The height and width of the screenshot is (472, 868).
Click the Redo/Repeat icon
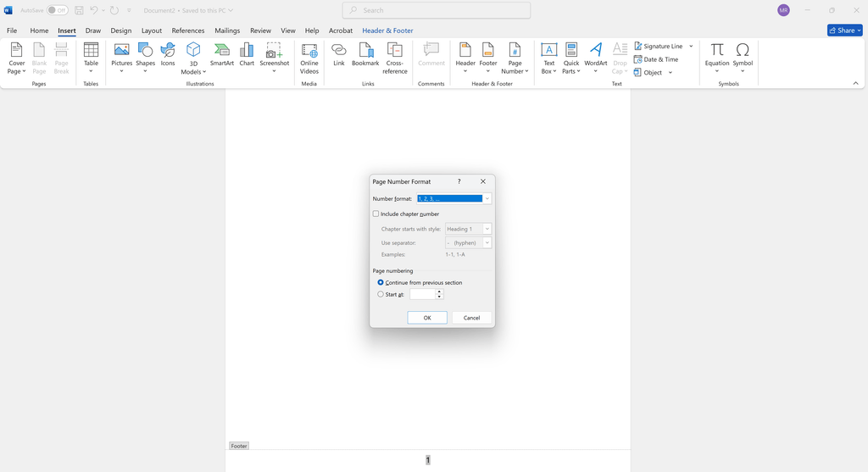click(114, 10)
